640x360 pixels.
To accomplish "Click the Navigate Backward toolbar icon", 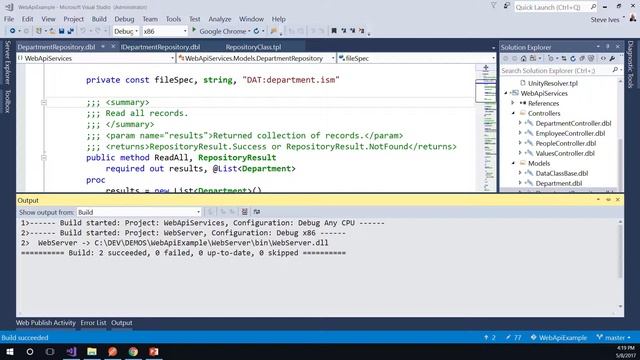I will [x=13, y=31].
